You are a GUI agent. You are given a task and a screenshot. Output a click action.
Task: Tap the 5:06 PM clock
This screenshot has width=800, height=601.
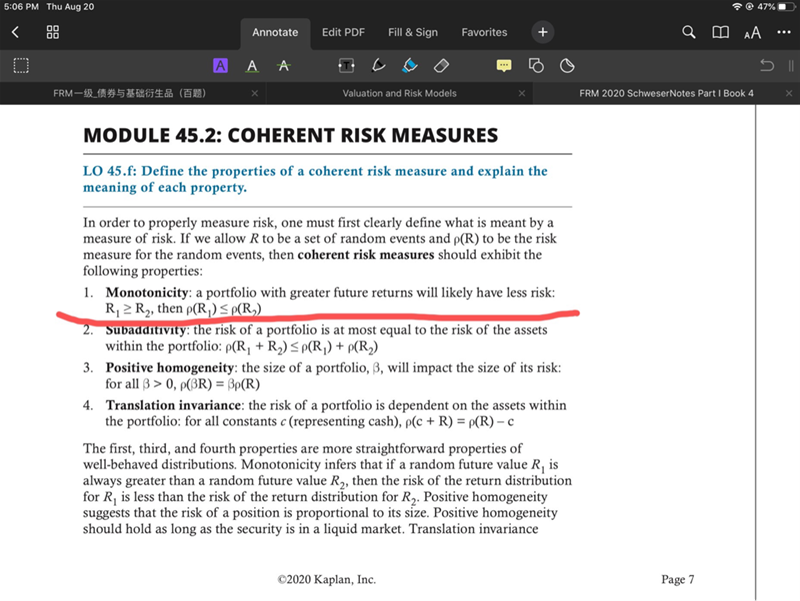pyautogui.click(x=21, y=7)
